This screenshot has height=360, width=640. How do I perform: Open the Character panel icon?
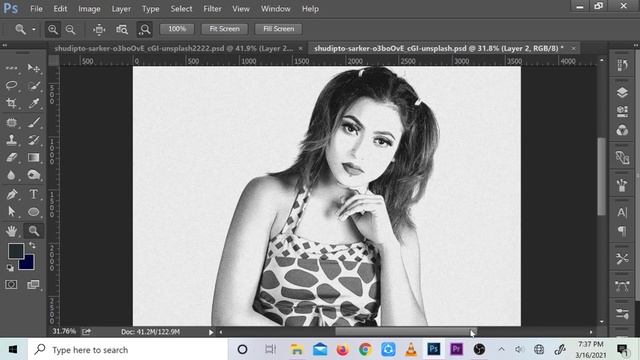[x=622, y=212]
